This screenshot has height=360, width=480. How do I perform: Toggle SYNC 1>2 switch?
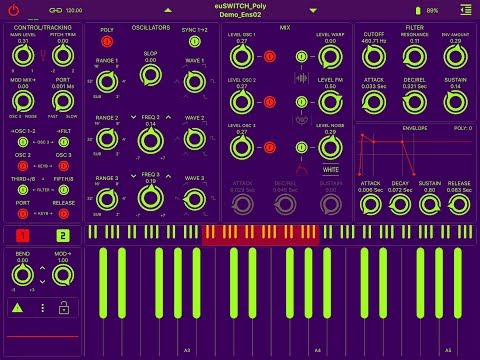coord(195,42)
